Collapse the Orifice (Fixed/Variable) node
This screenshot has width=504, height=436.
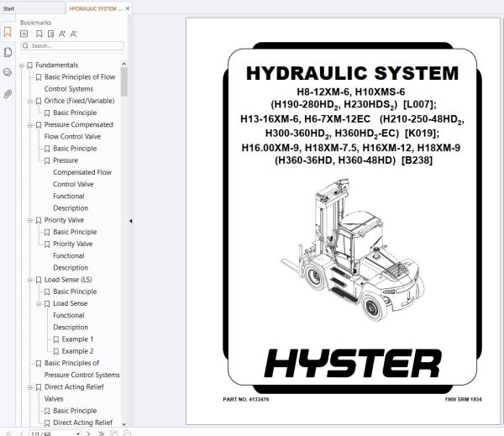(x=30, y=102)
